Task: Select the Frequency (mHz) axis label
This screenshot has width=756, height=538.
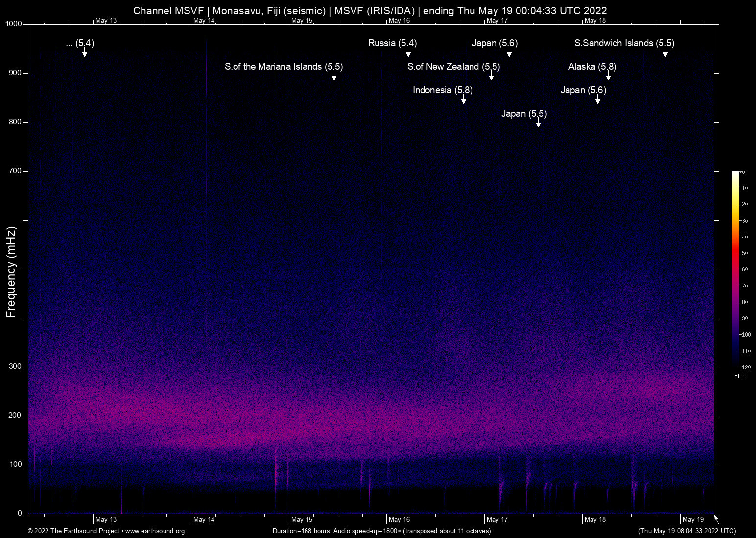Action: tap(10, 269)
